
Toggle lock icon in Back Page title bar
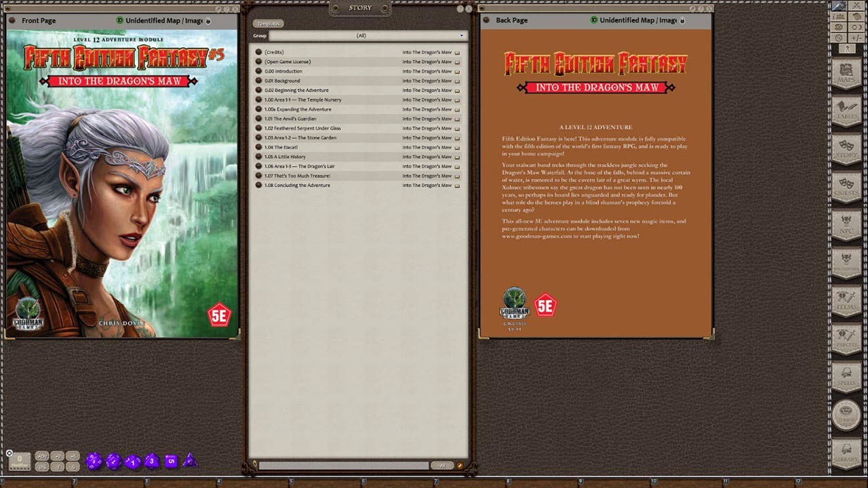point(682,20)
